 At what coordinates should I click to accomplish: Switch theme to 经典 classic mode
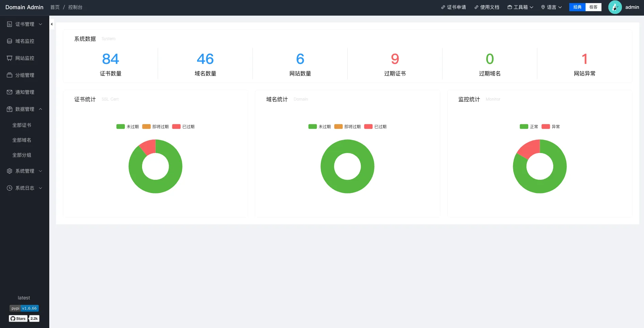577,7
